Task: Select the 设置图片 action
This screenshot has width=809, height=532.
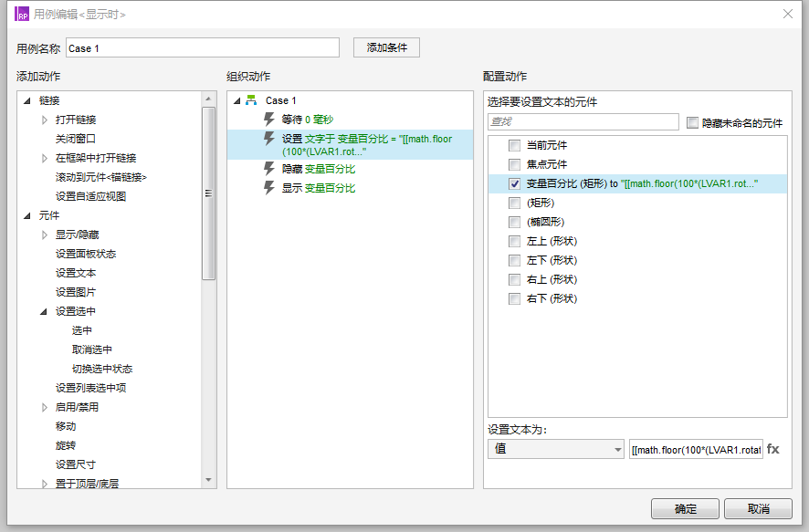Action: pos(75,292)
